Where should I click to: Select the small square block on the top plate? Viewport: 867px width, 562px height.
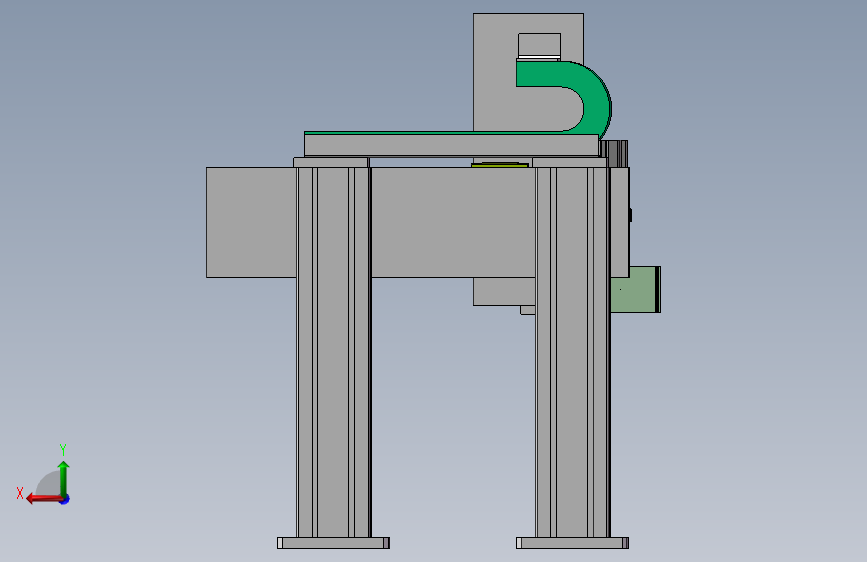539,45
